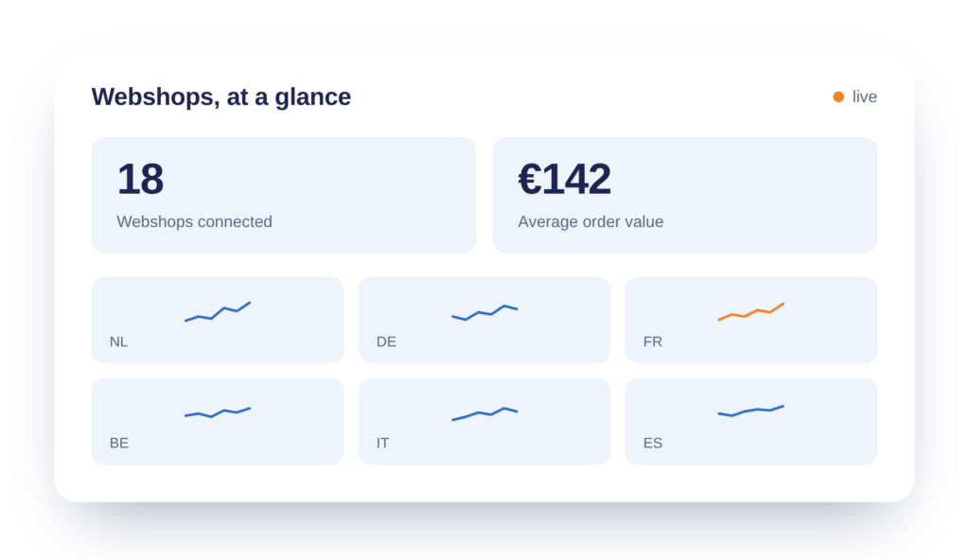Click the ES sparkline chart
Image resolution: width=969 pixels, height=560 pixels.
[750, 411]
